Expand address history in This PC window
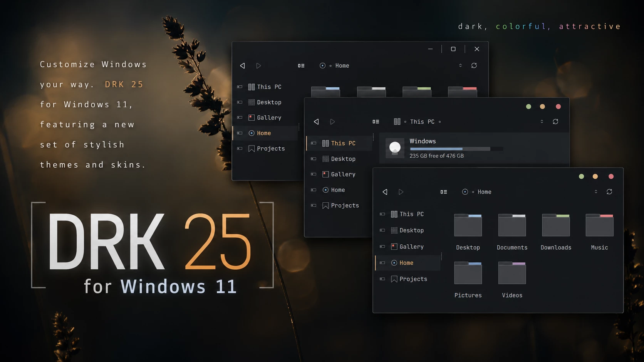 coord(542,122)
